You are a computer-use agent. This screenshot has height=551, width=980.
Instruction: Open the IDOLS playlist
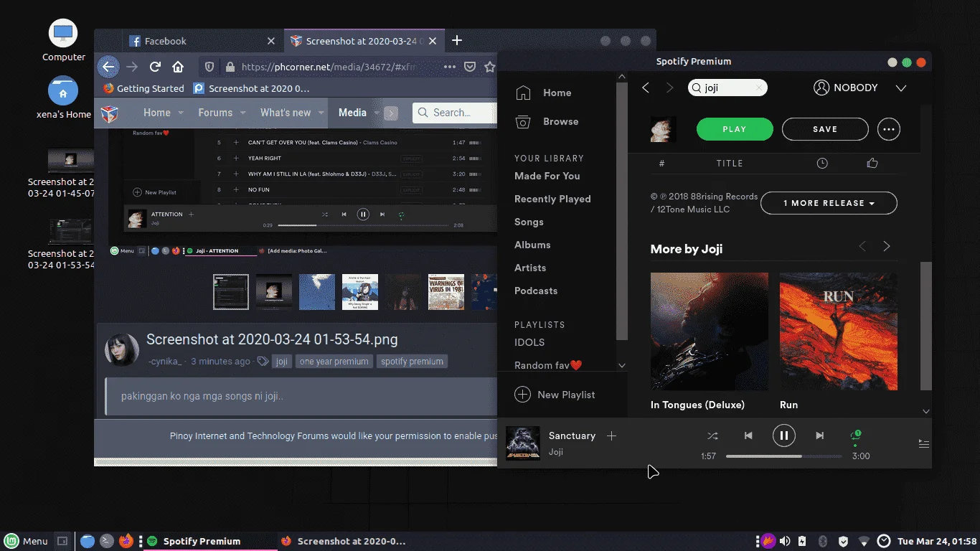[529, 342]
